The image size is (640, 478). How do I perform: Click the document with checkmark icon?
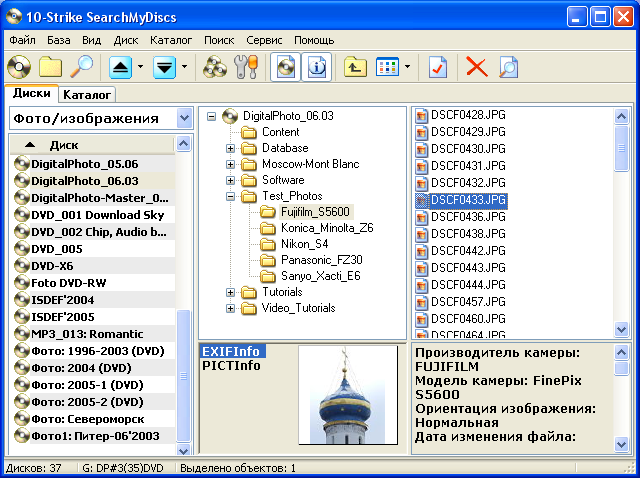pos(437,67)
